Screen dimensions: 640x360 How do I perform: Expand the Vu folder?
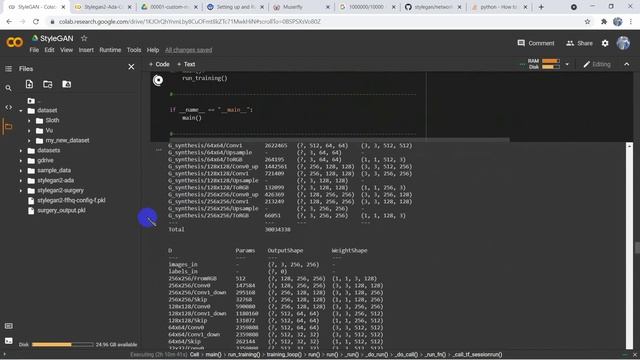tap(29, 131)
